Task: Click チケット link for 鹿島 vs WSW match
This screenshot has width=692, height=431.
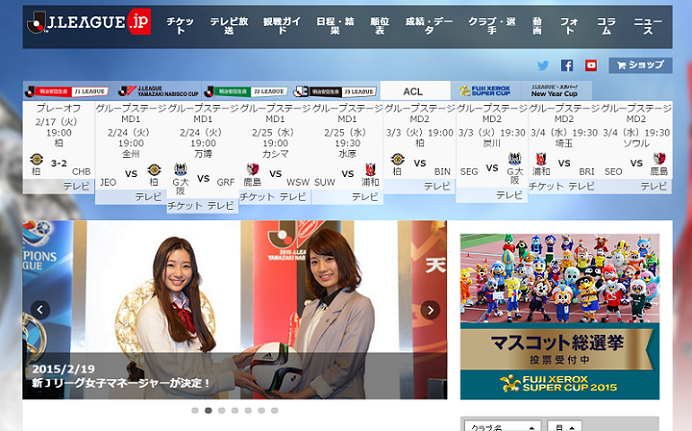Action: coord(257,197)
